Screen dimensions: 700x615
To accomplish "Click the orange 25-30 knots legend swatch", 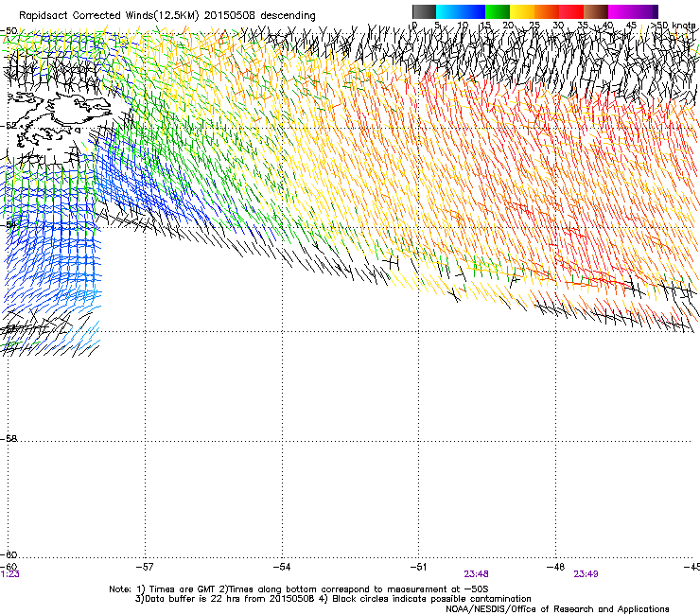I will coord(547,11).
